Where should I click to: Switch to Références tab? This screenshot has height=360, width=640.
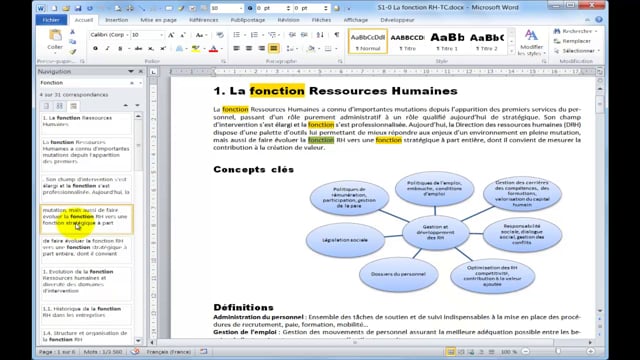click(204, 20)
